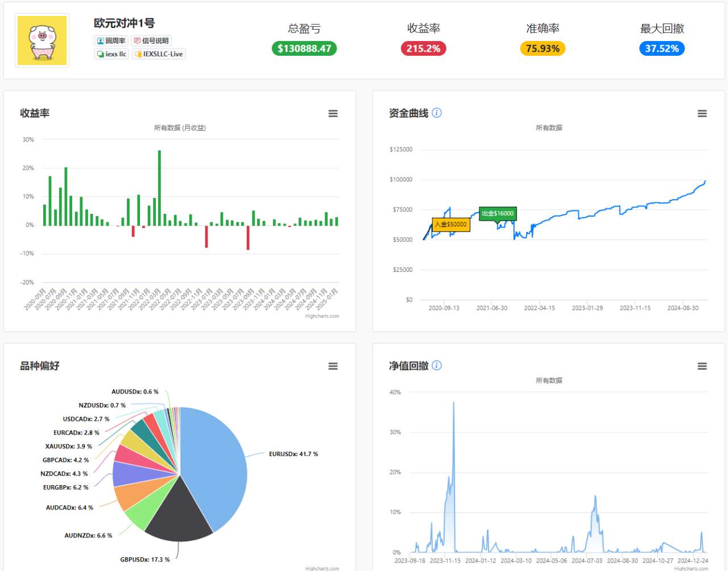Viewport: 728px width, 571px height.
Task: Click the EURGBPx: 6.2 % label
Action: pos(66,487)
